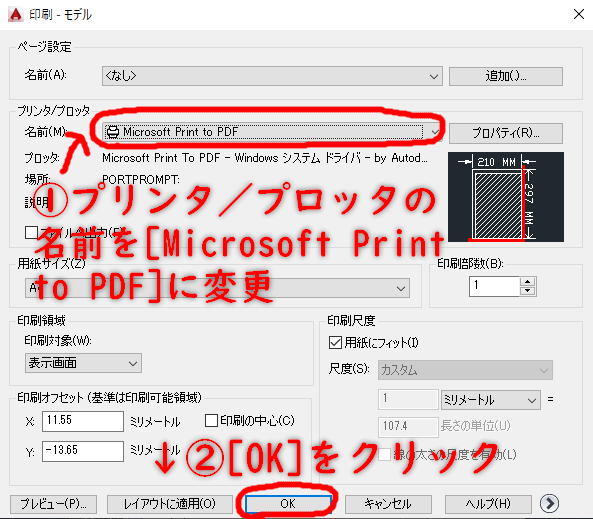The width and height of the screenshot is (593, 519).
Task: Open the ミリメートル units dropdown
Action: coord(491,400)
